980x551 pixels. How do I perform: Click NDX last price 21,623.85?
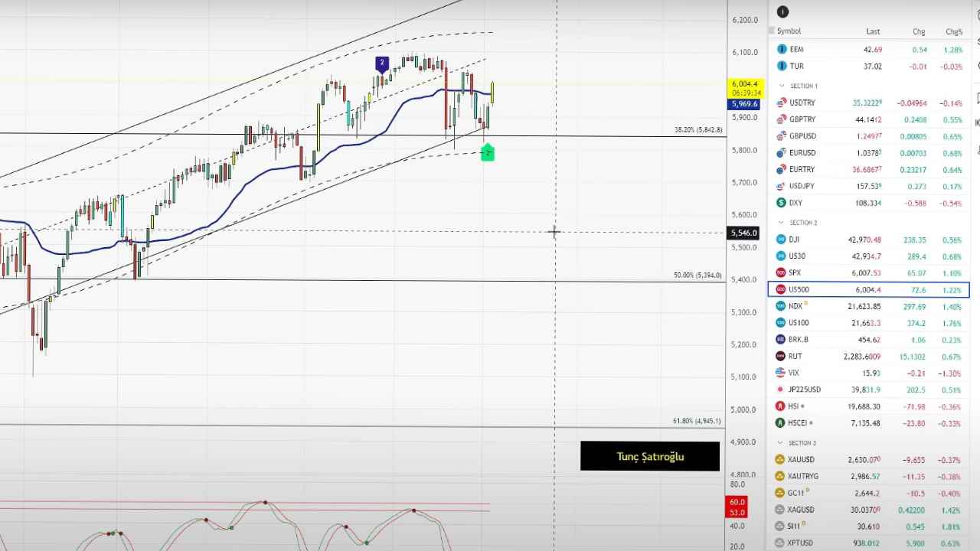(x=864, y=306)
